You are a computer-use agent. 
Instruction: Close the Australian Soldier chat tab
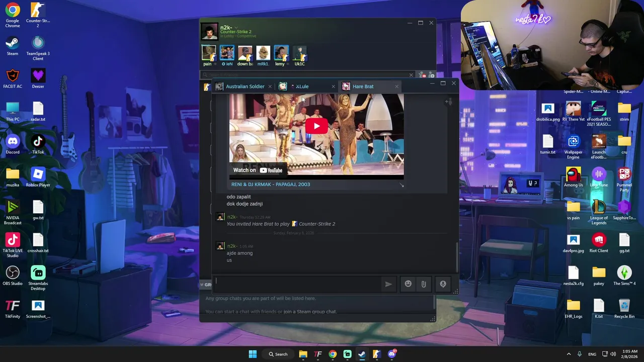pos(270,86)
